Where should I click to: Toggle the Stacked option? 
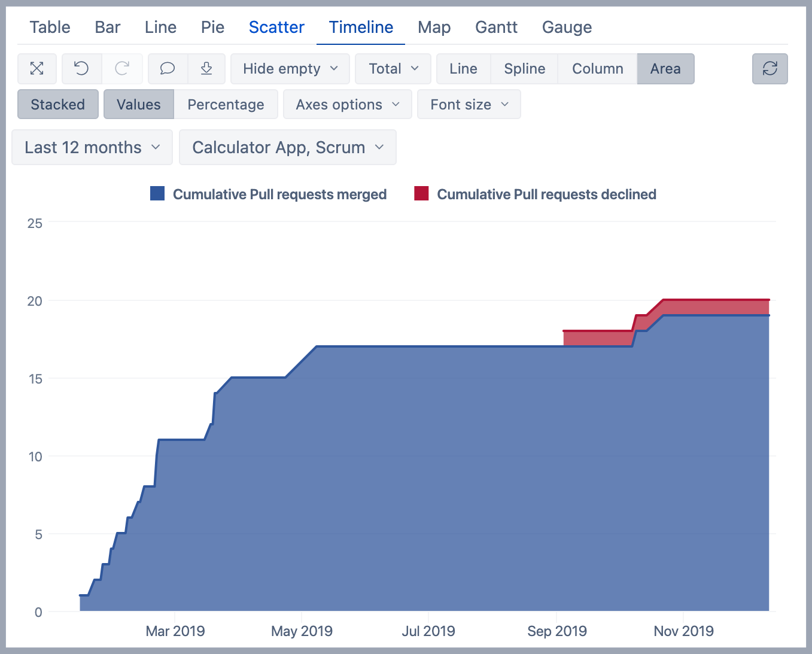(x=58, y=105)
